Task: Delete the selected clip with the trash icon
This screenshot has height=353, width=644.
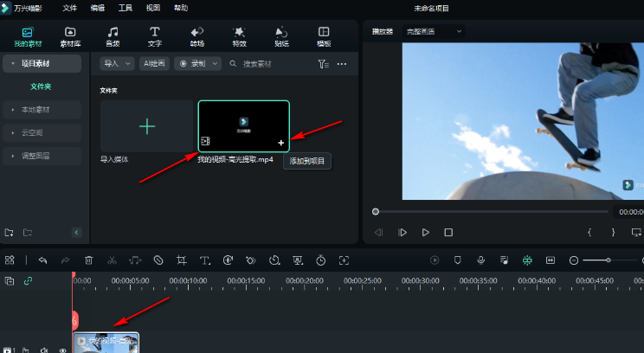Action: (x=88, y=260)
